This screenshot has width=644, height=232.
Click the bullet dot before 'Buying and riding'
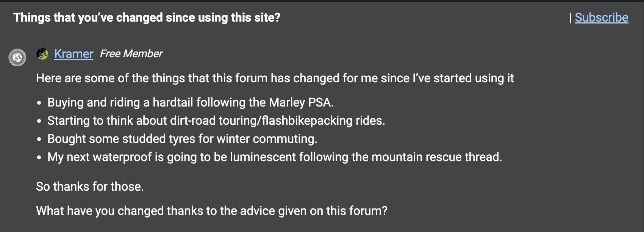(x=39, y=103)
